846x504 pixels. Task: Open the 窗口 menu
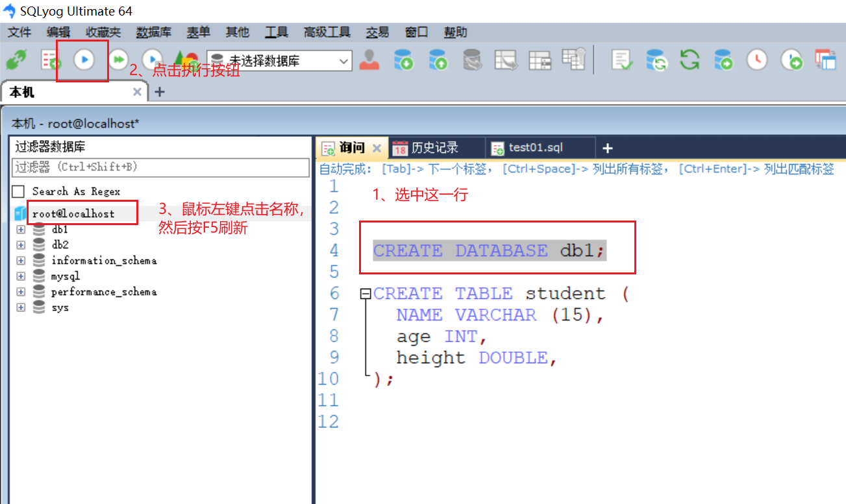click(x=416, y=32)
